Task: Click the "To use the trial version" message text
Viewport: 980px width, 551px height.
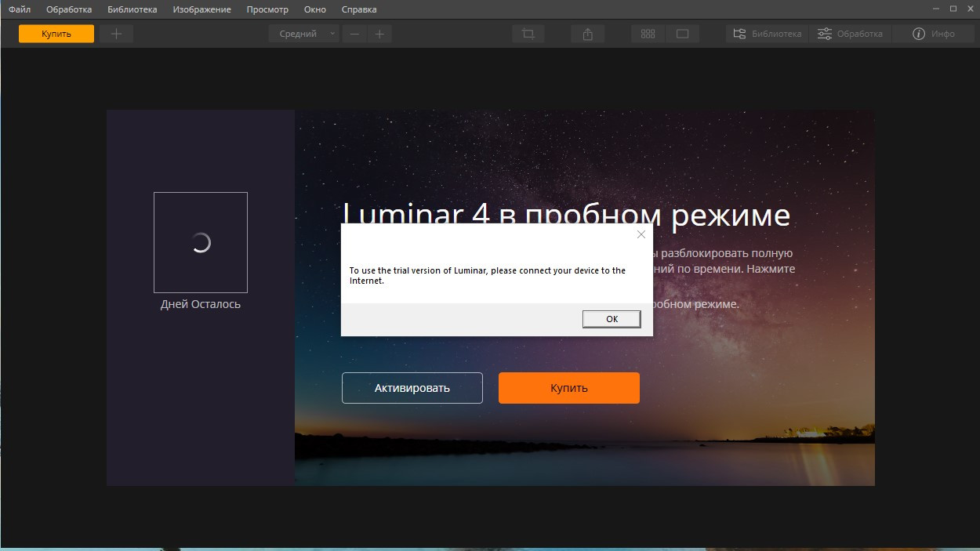Action: (488, 275)
